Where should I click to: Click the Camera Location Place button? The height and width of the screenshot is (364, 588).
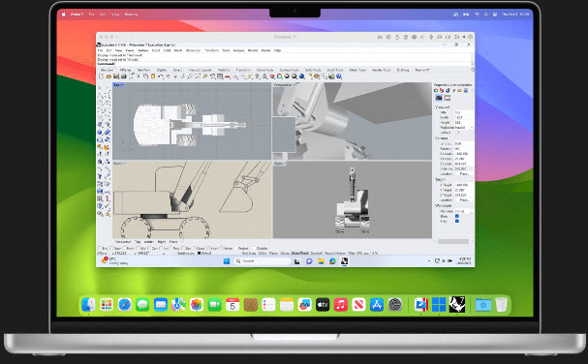[464, 174]
